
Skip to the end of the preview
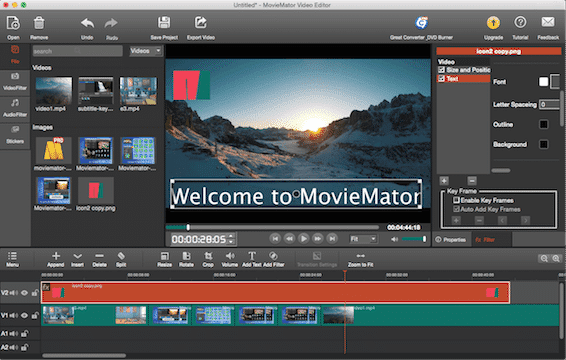(332, 239)
